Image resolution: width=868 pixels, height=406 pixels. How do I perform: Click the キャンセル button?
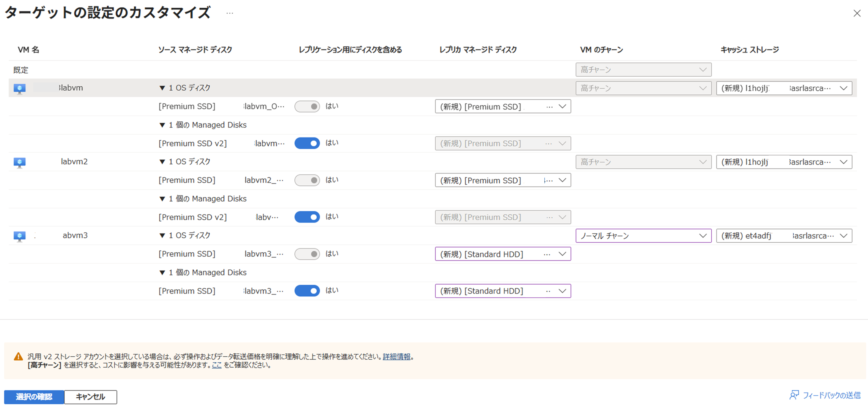point(90,397)
